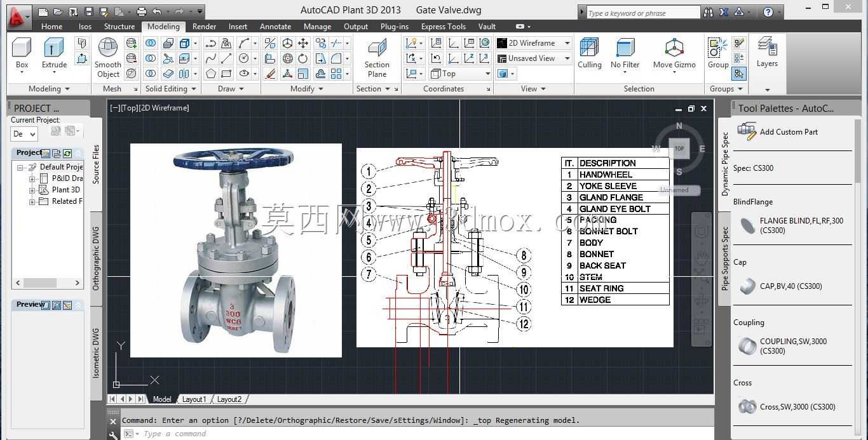Click the Add Custom Part icon
This screenshot has width=868, height=440.
click(747, 130)
